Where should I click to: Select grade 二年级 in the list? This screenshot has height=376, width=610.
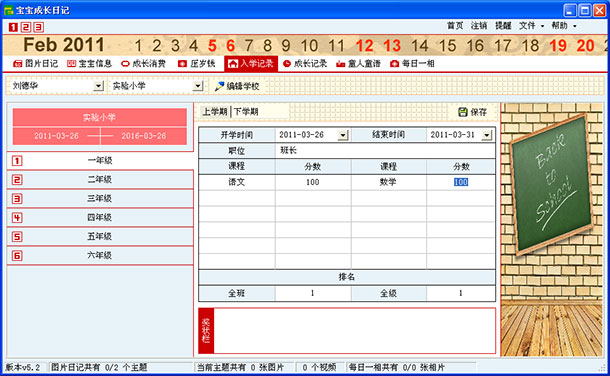(x=100, y=179)
